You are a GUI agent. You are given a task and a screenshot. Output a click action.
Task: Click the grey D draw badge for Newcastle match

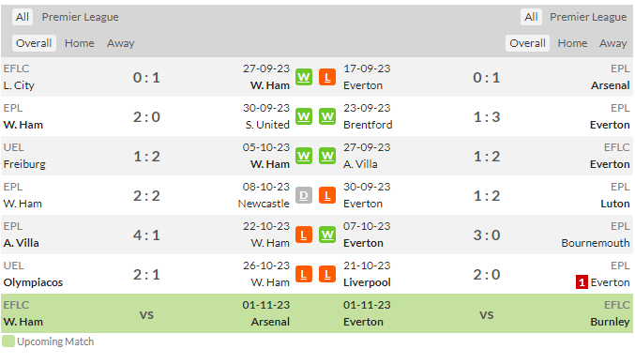pos(304,195)
